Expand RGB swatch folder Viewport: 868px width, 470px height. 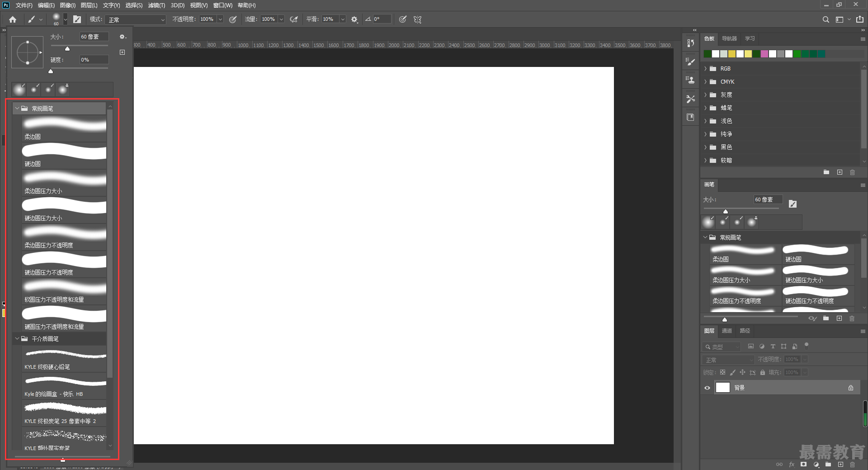coord(705,69)
